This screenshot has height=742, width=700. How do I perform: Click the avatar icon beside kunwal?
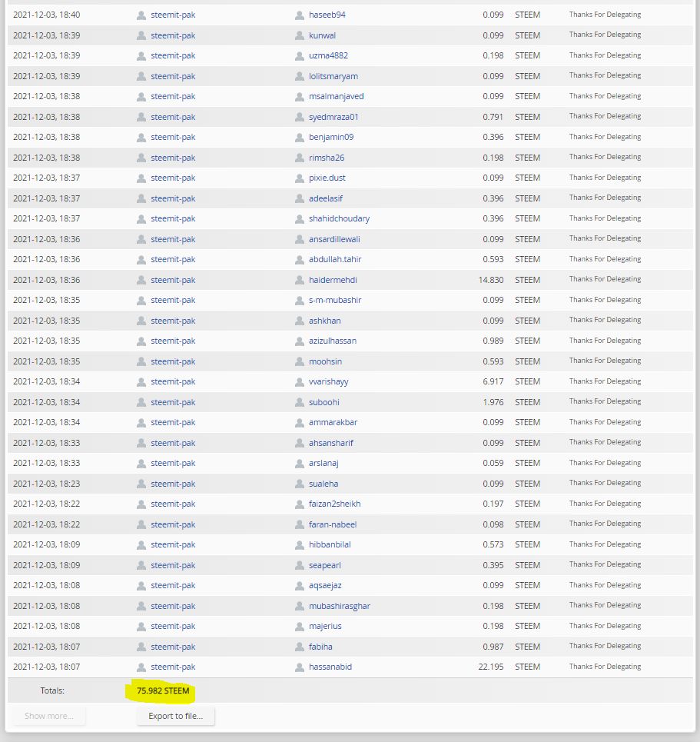(x=300, y=36)
